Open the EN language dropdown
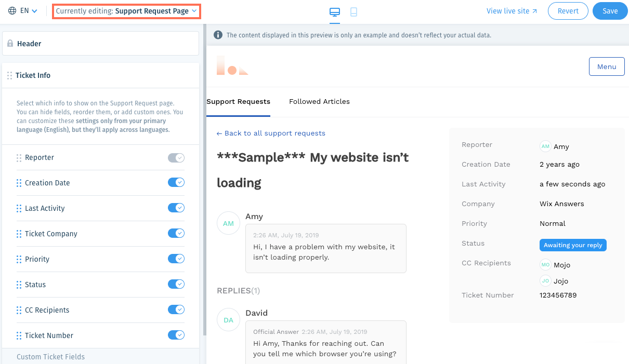Viewport: 629px width, 364px height. (29, 11)
